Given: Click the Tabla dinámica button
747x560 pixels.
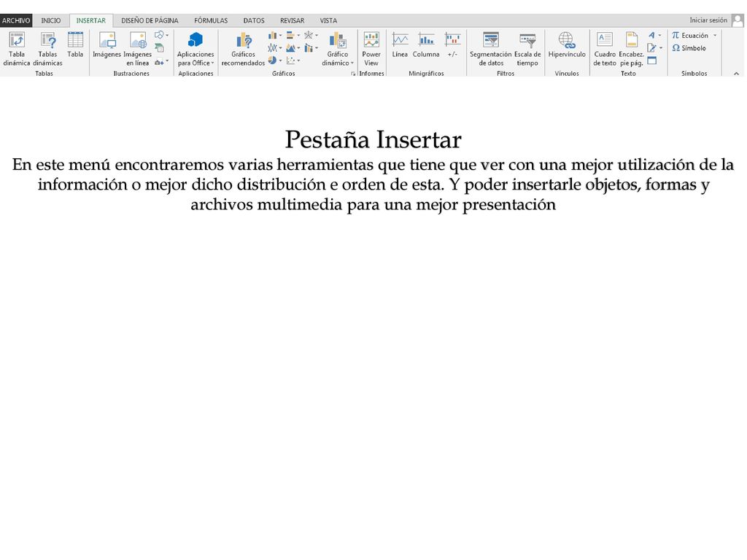Looking at the screenshot, I should coord(17,49).
